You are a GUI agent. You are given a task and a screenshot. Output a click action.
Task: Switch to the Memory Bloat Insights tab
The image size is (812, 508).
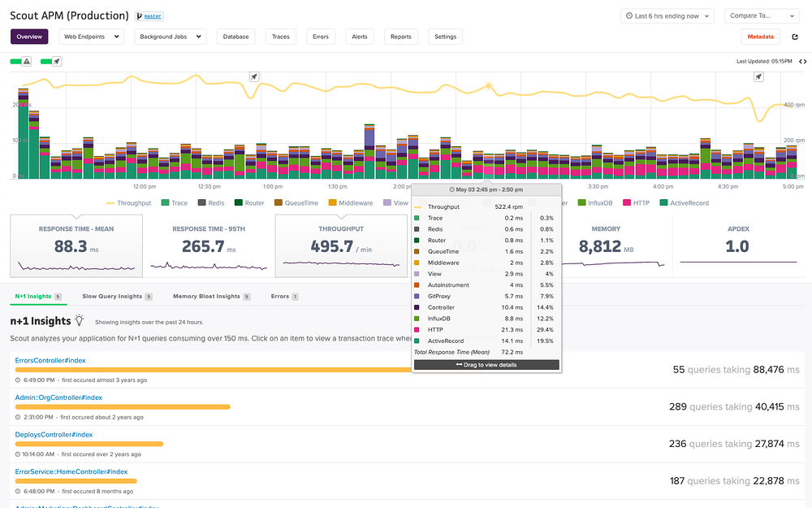point(211,297)
